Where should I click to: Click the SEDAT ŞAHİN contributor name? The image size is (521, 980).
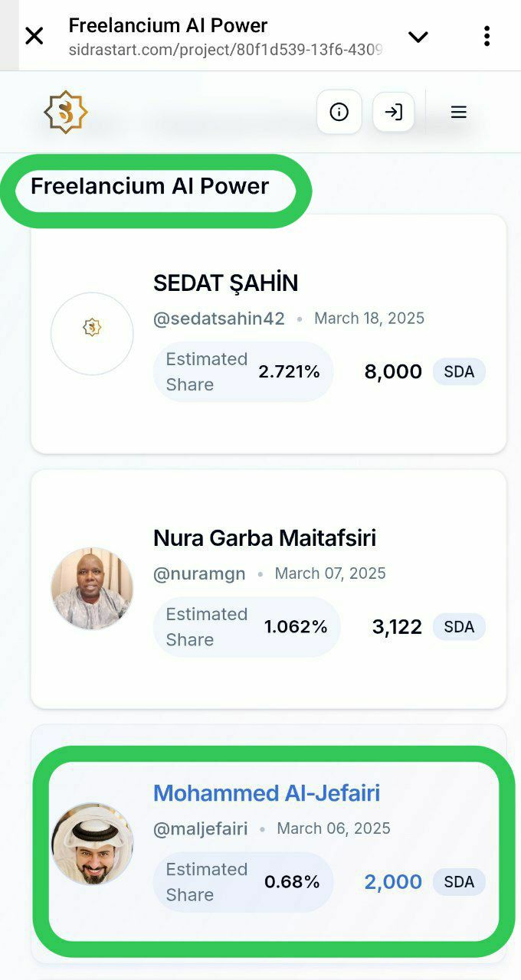(x=225, y=283)
